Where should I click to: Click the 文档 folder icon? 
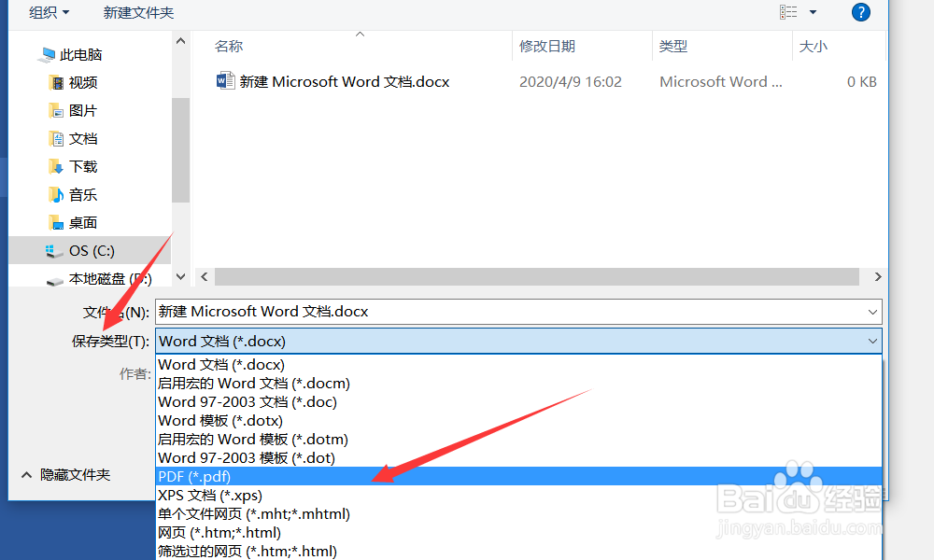(56, 139)
